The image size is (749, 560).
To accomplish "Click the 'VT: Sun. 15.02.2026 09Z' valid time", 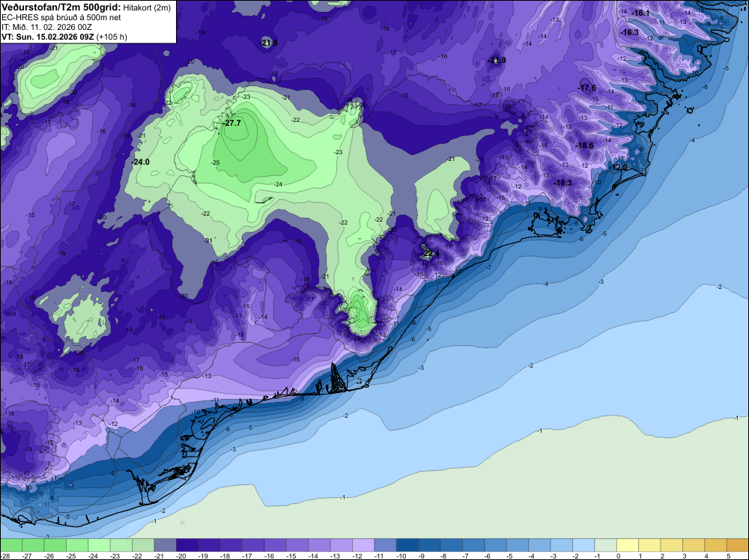I will [48, 37].
